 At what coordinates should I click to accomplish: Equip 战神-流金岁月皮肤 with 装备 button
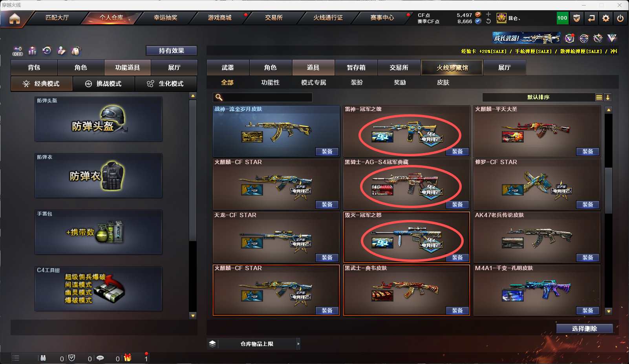point(327,152)
